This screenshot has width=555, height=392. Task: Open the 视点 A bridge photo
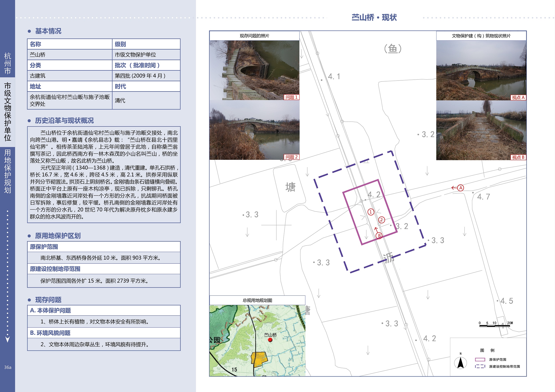coord(481,70)
